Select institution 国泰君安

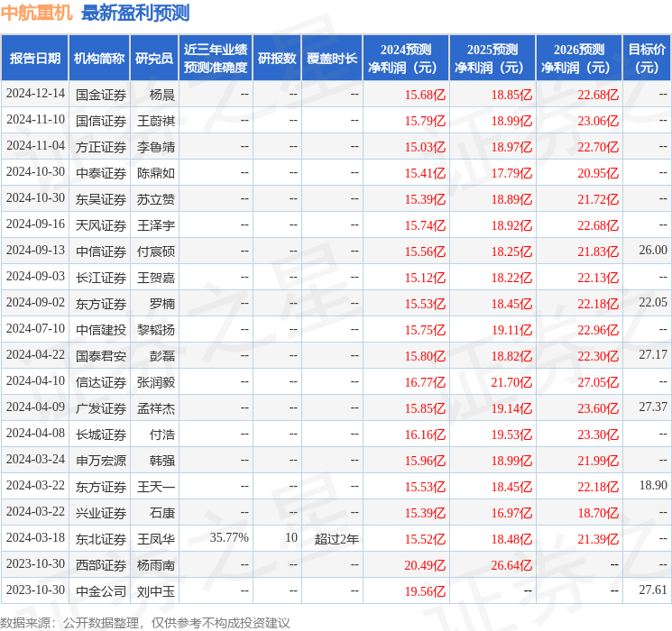pos(101,356)
